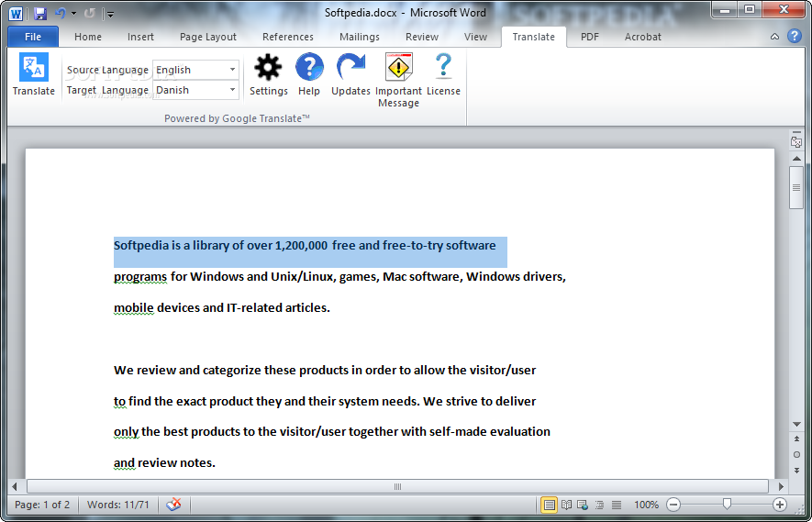
Task: Click the underlined word 'only'
Action: (x=126, y=432)
